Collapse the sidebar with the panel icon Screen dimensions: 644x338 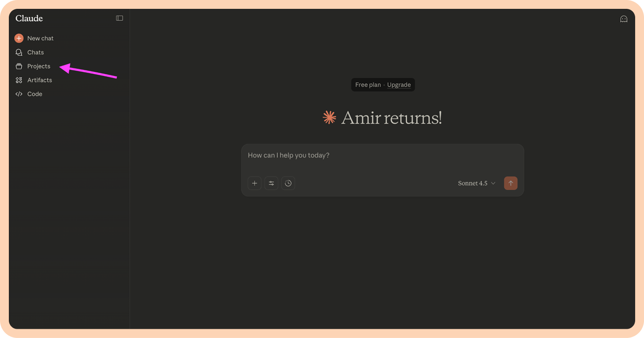click(119, 18)
